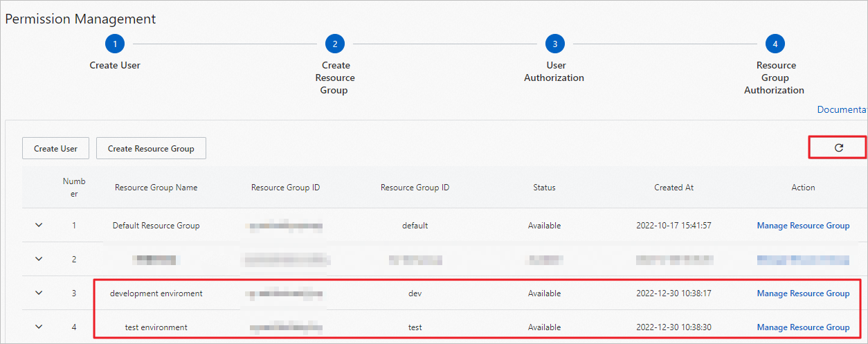Select the Create User step label
This screenshot has width=868, height=344.
(x=115, y=65)
